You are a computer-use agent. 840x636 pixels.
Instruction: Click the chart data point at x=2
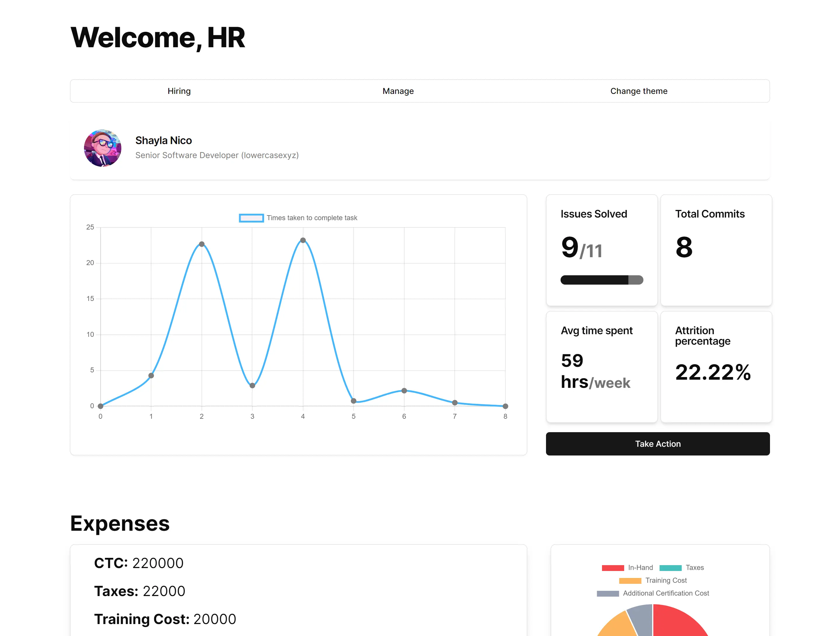tap(202, 244)
